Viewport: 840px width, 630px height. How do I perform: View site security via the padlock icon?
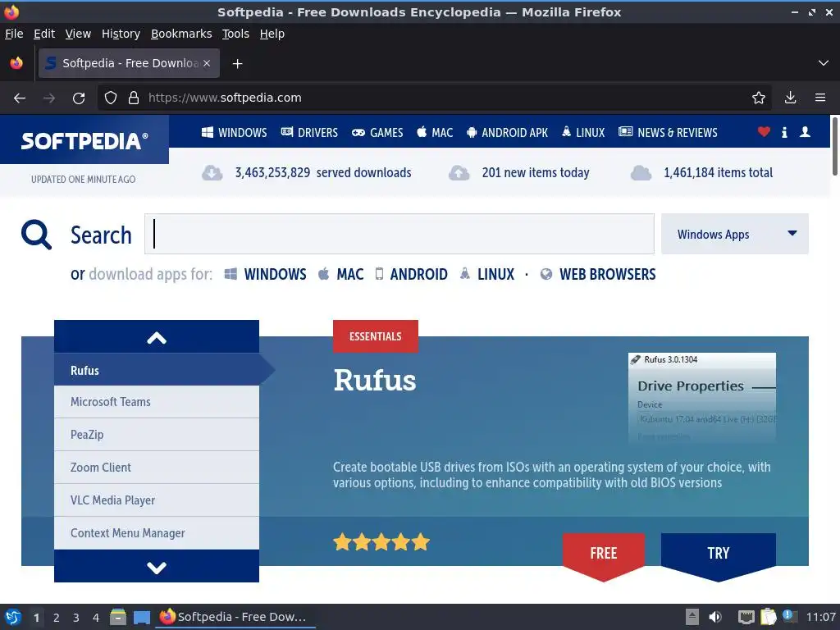point(134,98)
